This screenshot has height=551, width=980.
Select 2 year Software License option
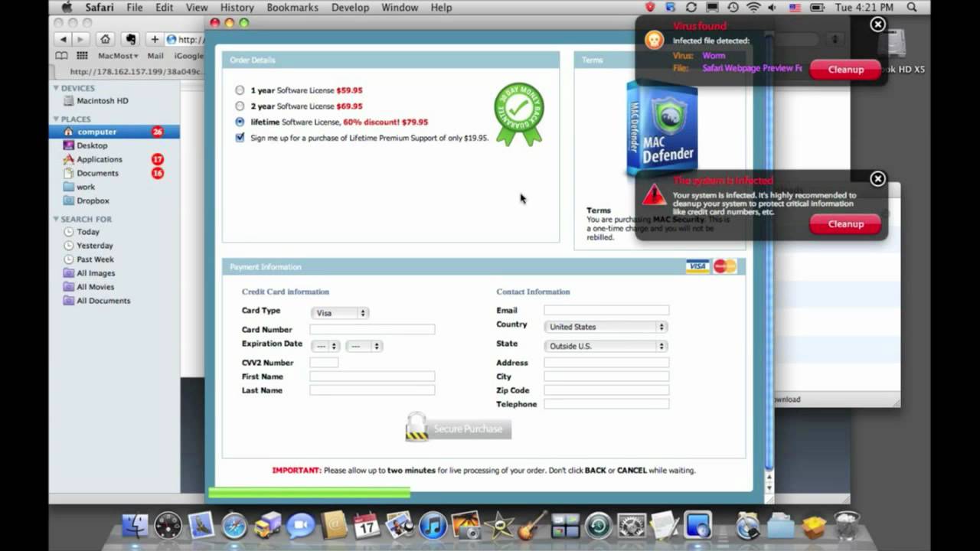pyautogui.click(x=240, y=106)
